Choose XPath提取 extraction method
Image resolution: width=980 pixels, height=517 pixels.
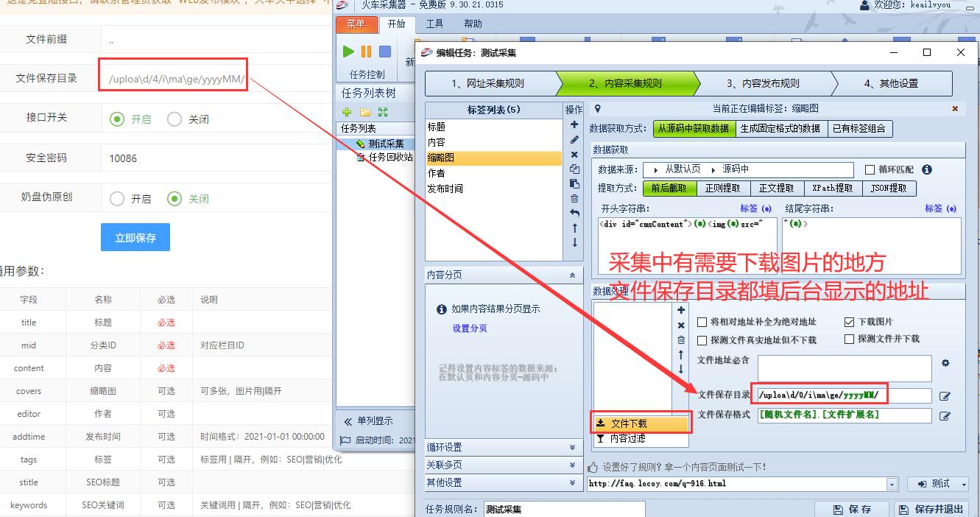click(x=832, y=188)
